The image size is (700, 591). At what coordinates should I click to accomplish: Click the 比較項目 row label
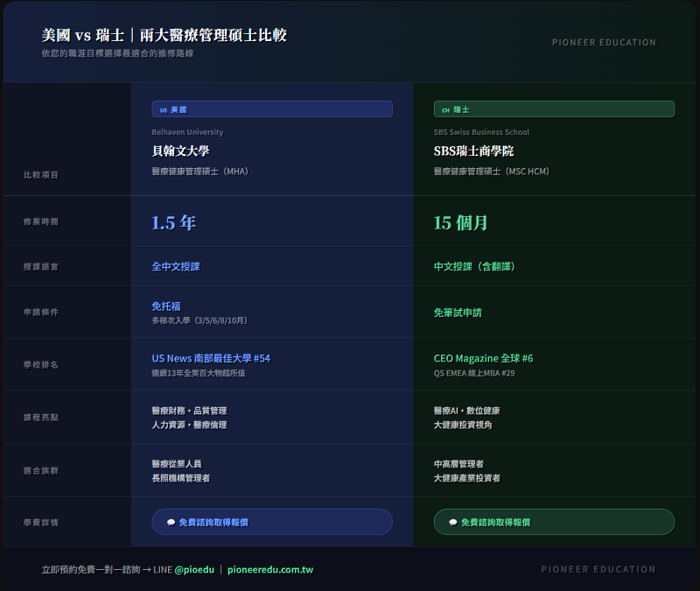point(40,172)
